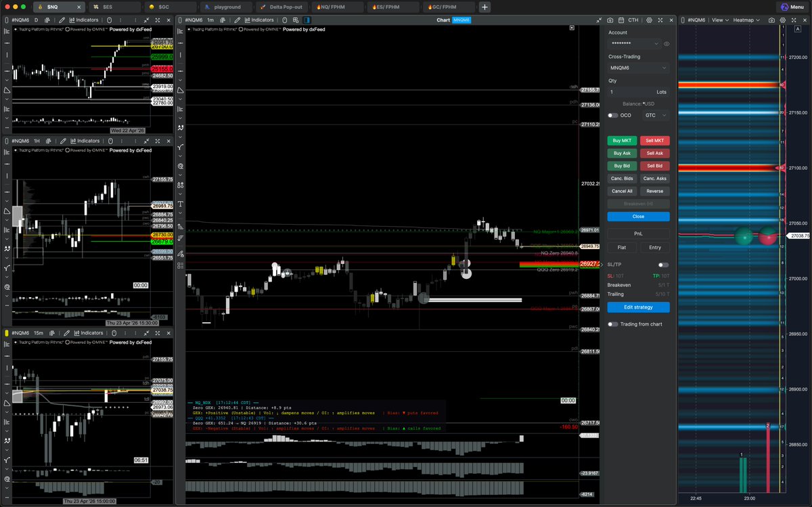The image size is (812, 507).
Task: Click the Cancel All button
Action: 622,191
